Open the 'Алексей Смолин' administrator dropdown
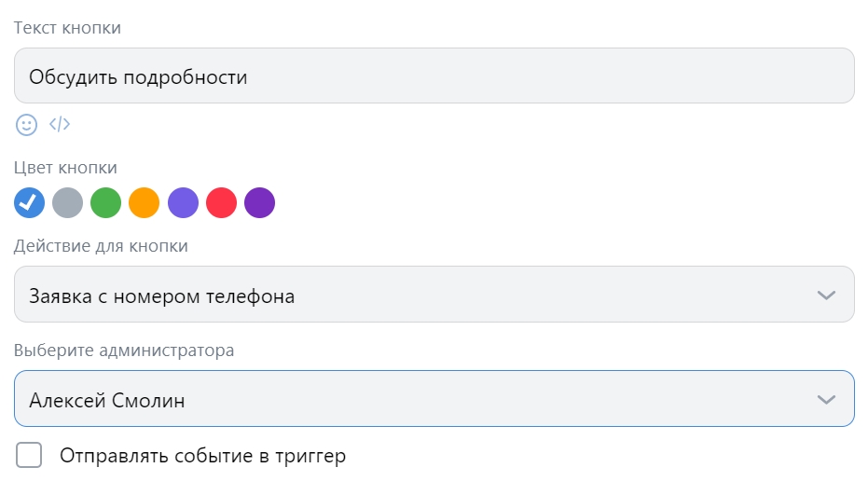The image size is (868, 495). pos(410,399)
